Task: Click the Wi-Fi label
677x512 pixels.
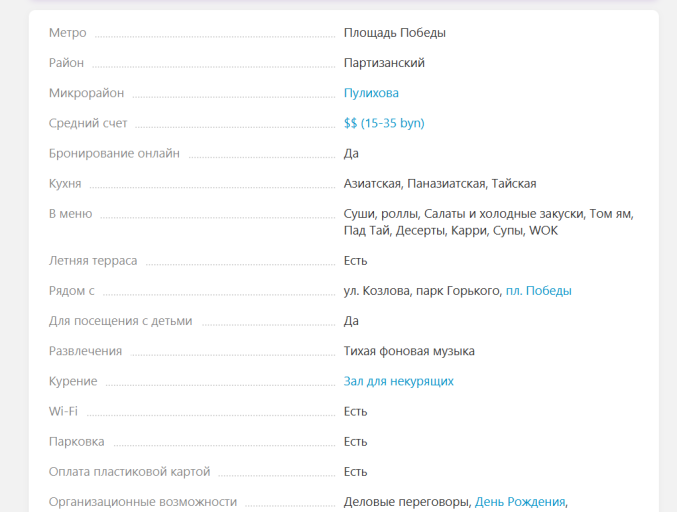Action: coord(63,411)
